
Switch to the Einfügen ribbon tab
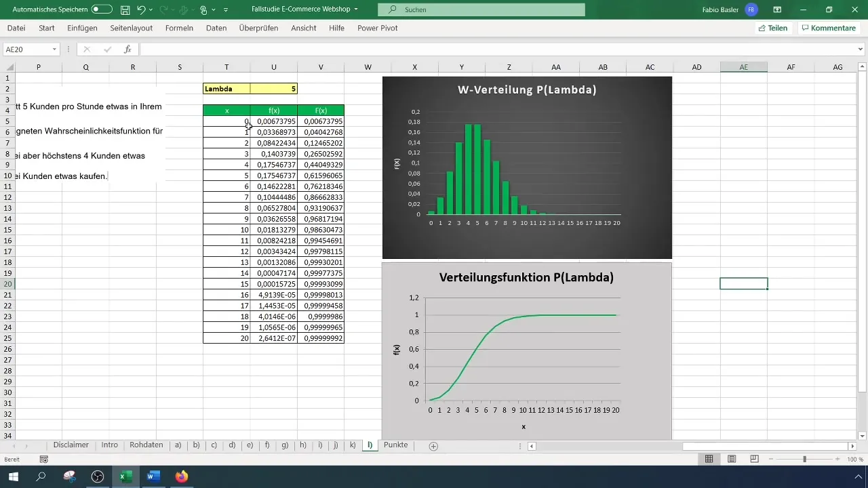[82, 28]
